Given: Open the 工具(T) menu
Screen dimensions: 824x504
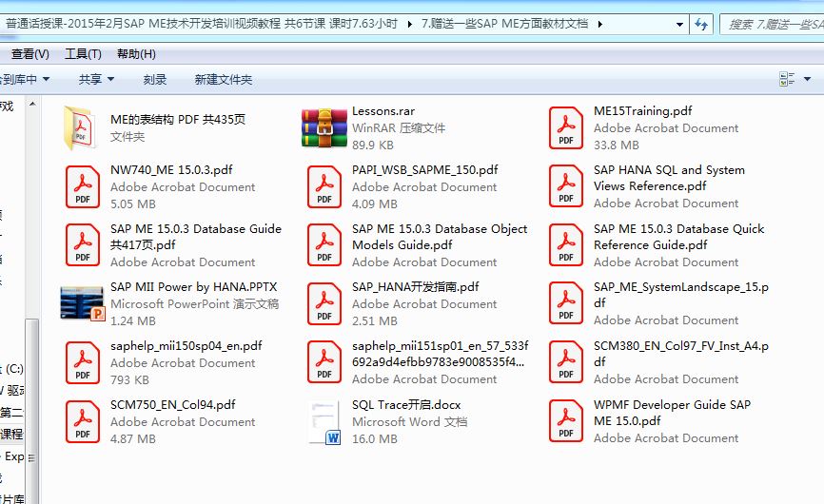Looking at the screenshot, I should (x=83, y=54).
